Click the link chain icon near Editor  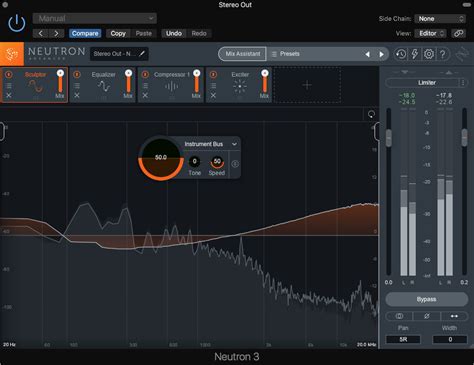[x=458, y=33]
